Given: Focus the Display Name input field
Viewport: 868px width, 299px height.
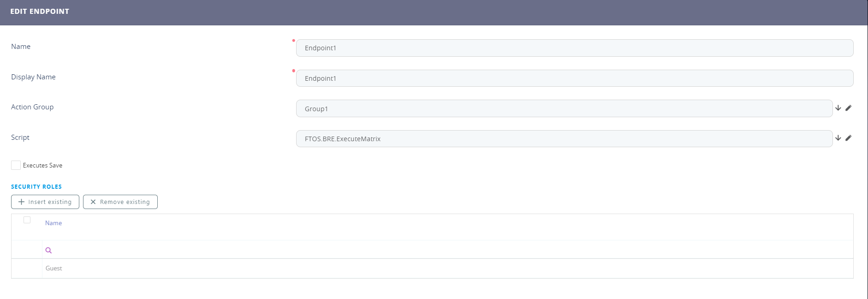Looking at the screenshot, I should pyautogui.click(x=574, y=78).
